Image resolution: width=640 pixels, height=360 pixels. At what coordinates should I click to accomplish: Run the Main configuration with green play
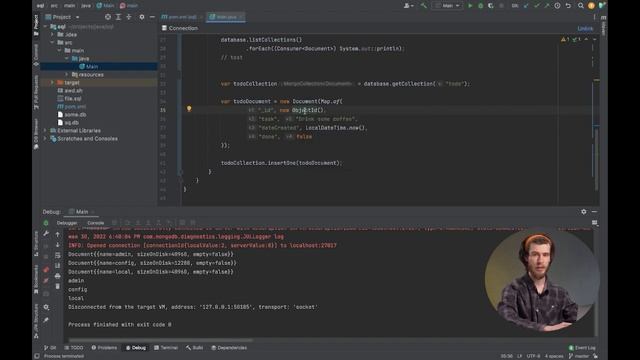point(470,6)
